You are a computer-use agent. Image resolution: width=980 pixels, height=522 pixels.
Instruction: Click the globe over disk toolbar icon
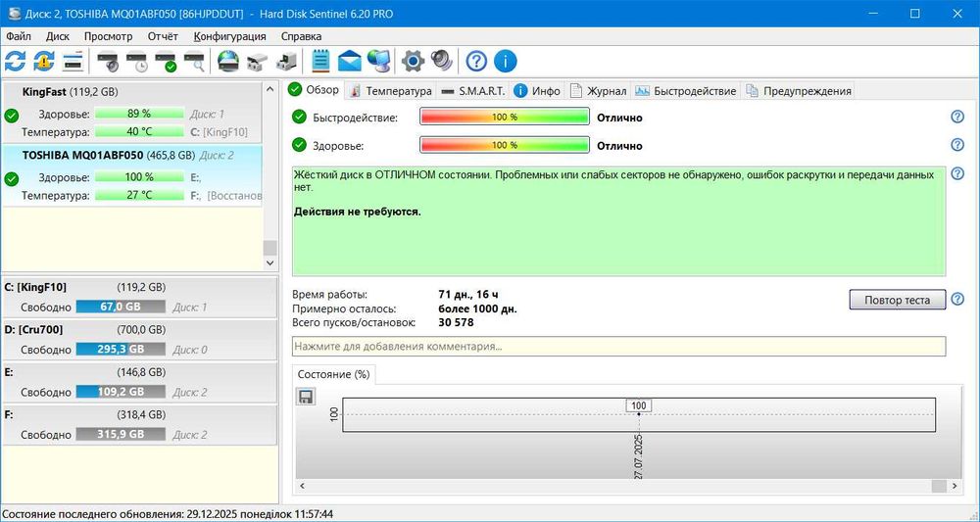click(228, 61)
